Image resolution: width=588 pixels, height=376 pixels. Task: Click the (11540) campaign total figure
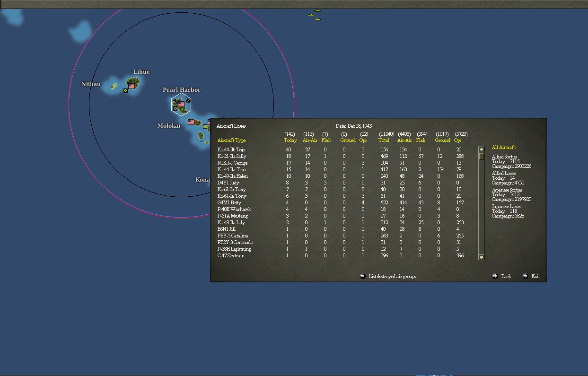point(386,134)
